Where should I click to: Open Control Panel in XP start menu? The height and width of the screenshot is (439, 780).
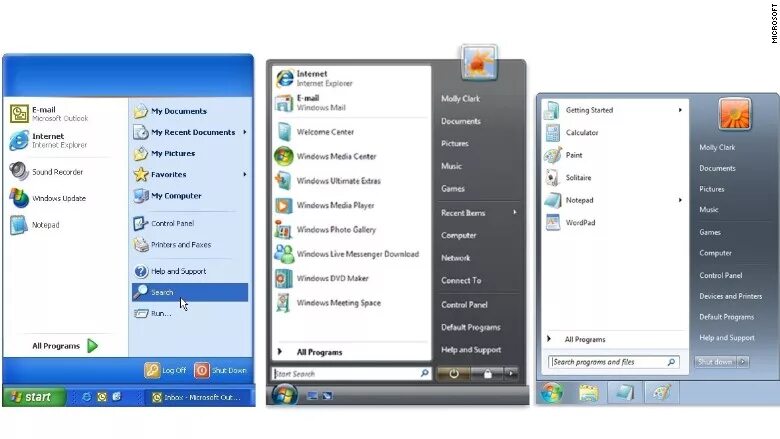pyautogui.click(x=164, y=223)
